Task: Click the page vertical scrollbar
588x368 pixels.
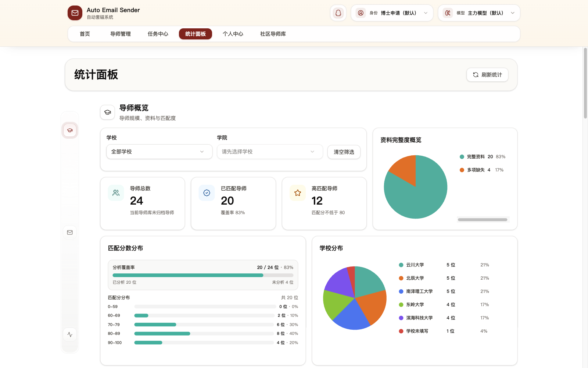Action: (x=585, y=83)
